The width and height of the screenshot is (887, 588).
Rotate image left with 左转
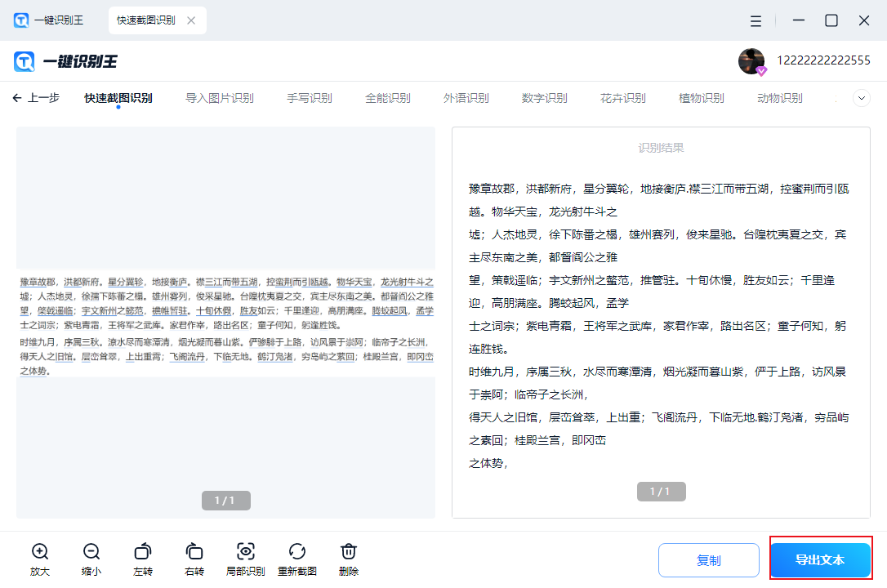(x=143, y=552)
